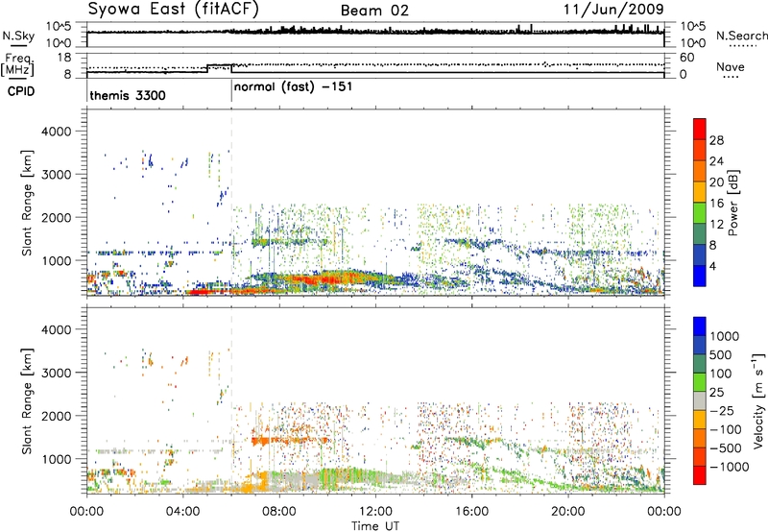Screen dimensions: 768x532
Task: Click the '-1000' value on Velocity scale
Action: point(729,467)
